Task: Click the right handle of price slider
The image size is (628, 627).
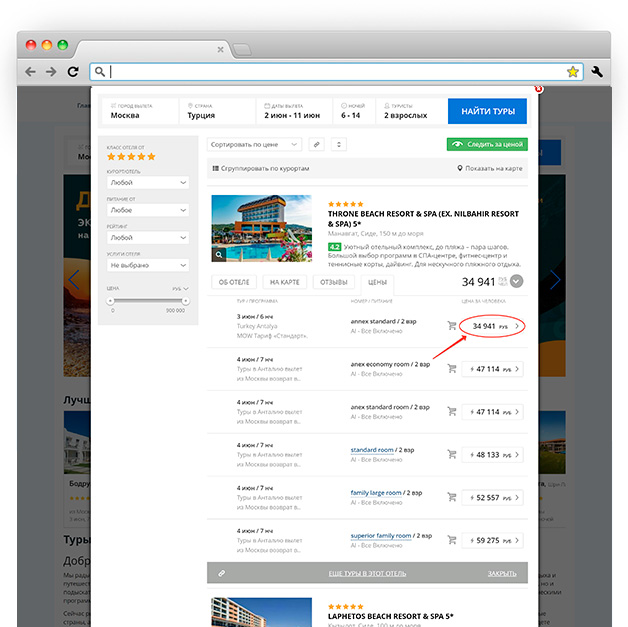Action: pos(185,301)
